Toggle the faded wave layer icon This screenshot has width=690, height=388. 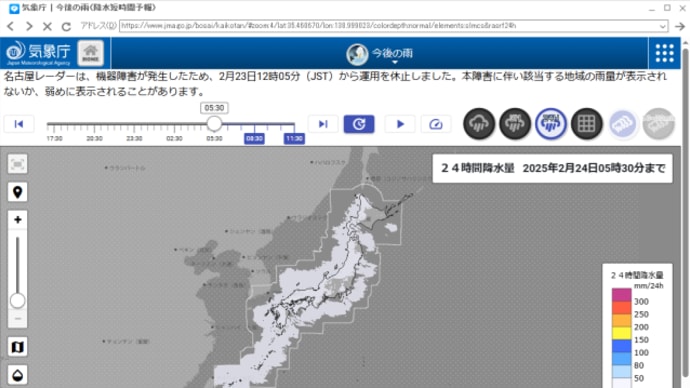pos(622,124)
